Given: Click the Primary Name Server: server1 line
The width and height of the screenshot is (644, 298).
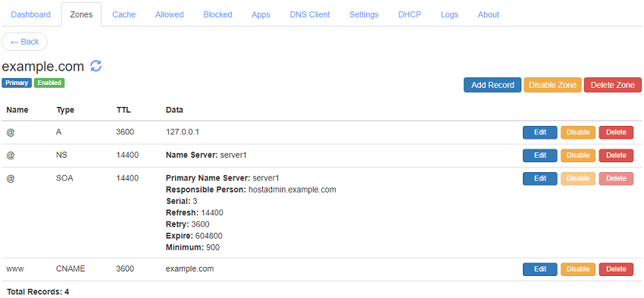Looking at the screenshot, I should 223,178.
